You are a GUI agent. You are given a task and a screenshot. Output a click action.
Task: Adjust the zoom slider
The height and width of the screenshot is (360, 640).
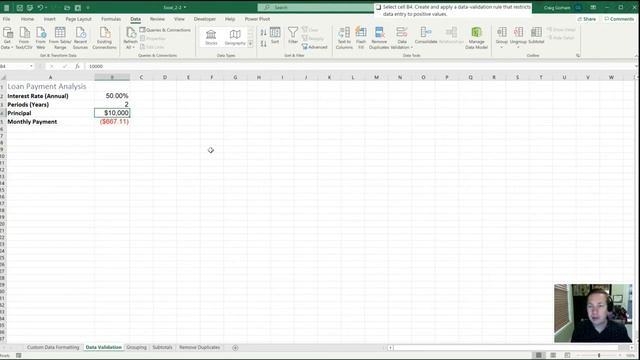click(599, 356)
